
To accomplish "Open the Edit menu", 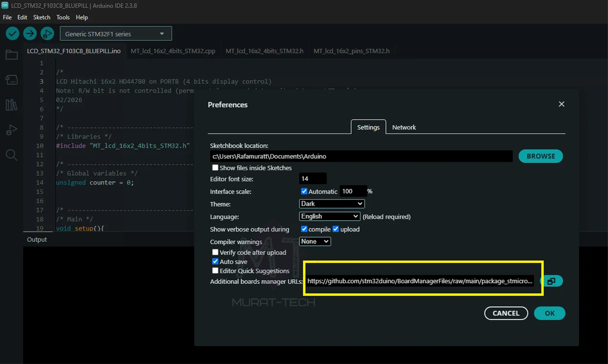I will 22,17.
